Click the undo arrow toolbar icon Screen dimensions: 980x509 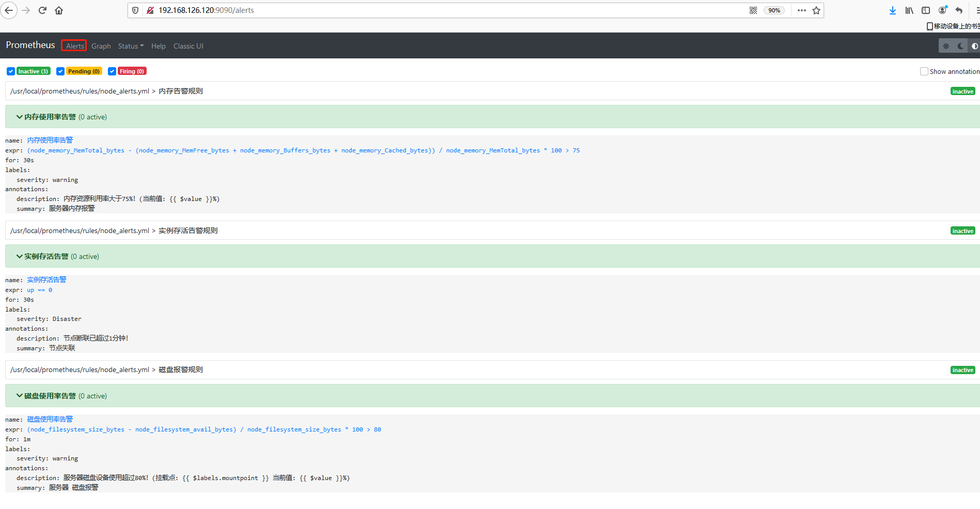(x=959, y=10)
